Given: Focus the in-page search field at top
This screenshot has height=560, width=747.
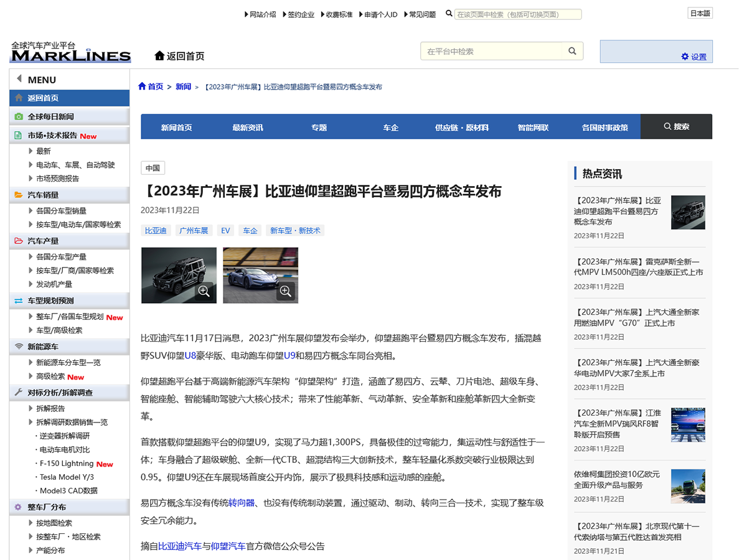Looking at the screenshot, I should click(518, 14).
